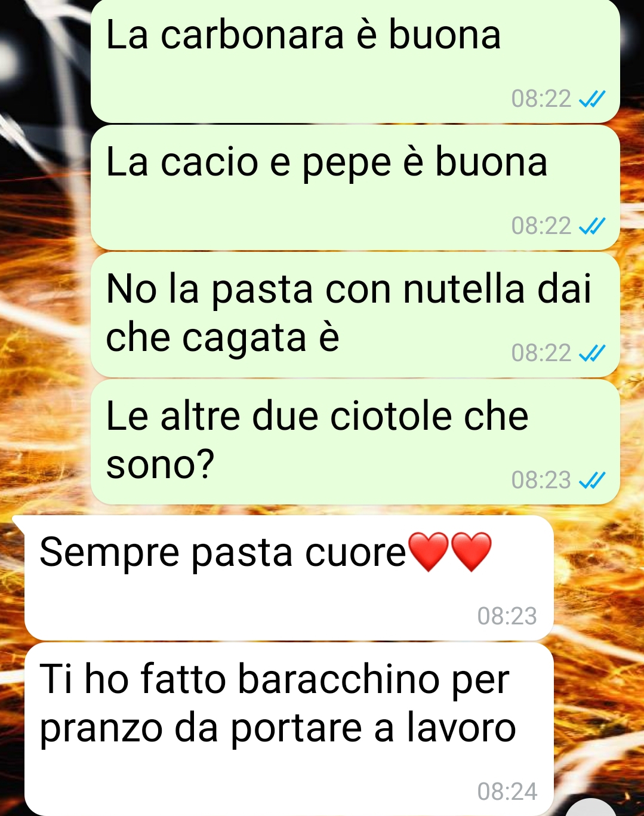Tap the read ticks on the 'pasta con nutella' message
644x816 pixels.
click(593, 353)
